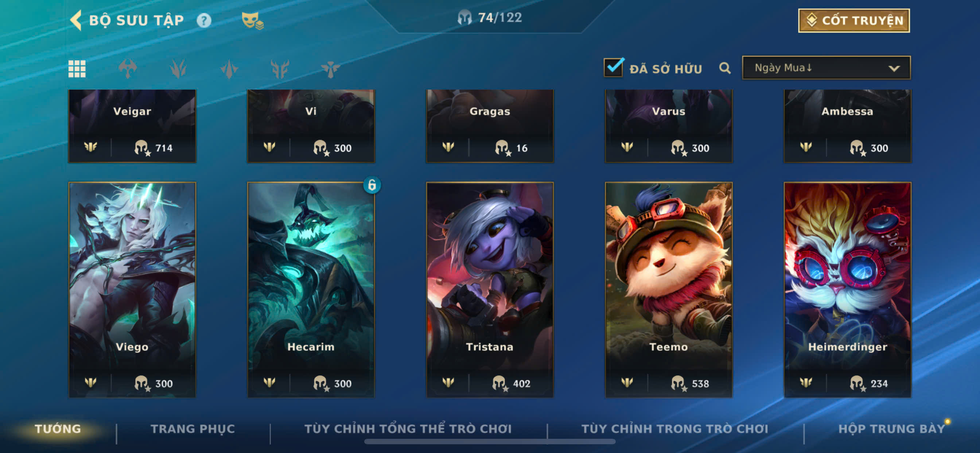Open the help question mark icon
This screenshot has width=980, height=453.
pyautogui.click(x=204, y=20)
